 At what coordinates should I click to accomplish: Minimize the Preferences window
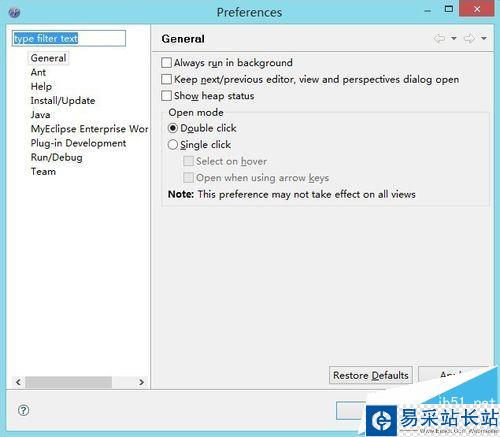click(428, 11)
